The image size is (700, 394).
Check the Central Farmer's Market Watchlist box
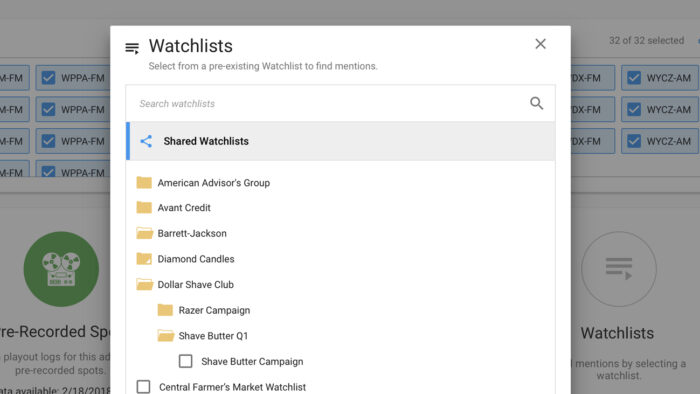143,386
